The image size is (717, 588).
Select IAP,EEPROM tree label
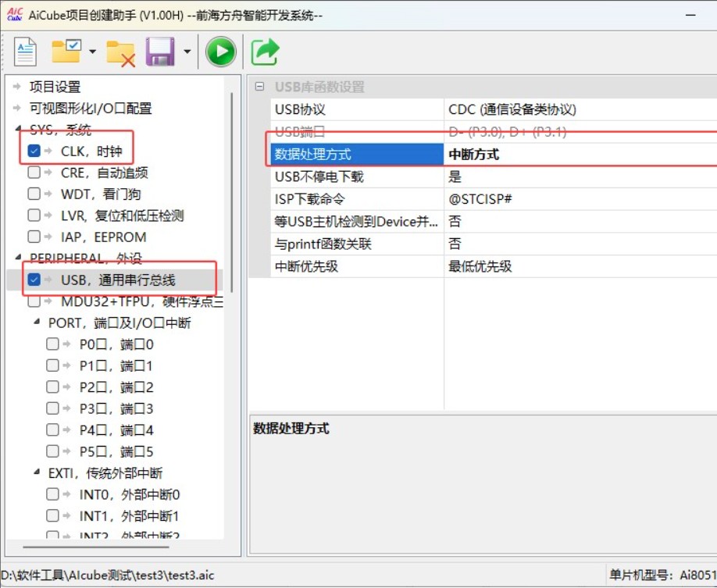coord(103,237)
